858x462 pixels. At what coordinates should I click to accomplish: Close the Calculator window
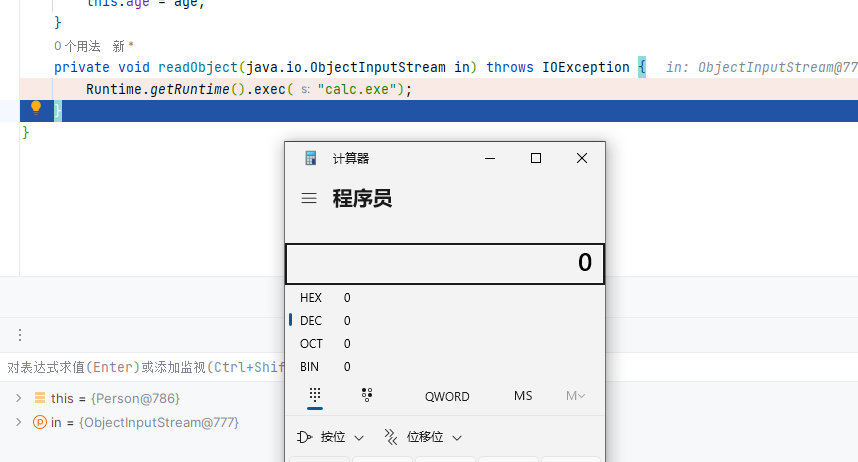582,158
